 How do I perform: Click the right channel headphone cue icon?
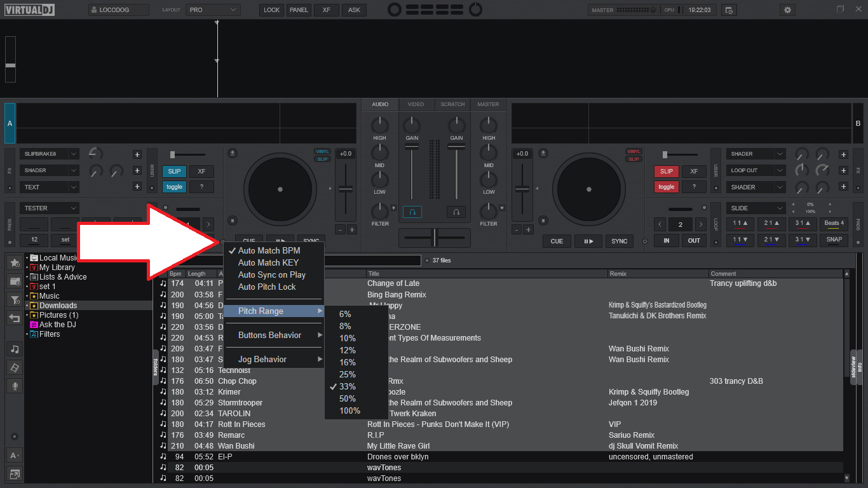(x=456, y=212)
